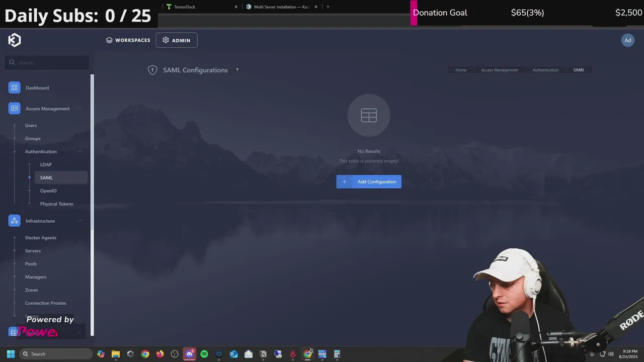Click the SAML Configurations help question mark
This screenshot has width=644, height=362.
pyautogui.click(x=237, y=70)
